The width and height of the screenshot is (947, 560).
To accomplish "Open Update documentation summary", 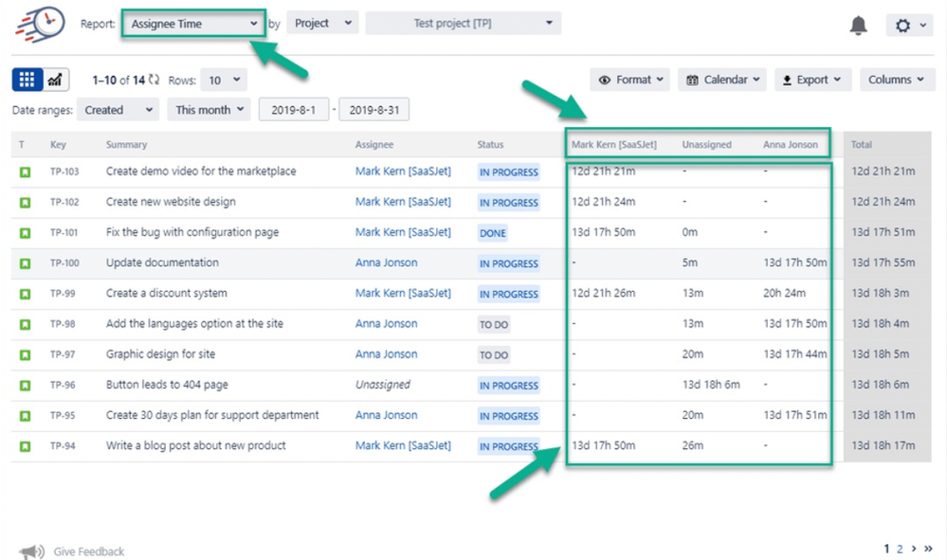I will [x=162, y=262].
